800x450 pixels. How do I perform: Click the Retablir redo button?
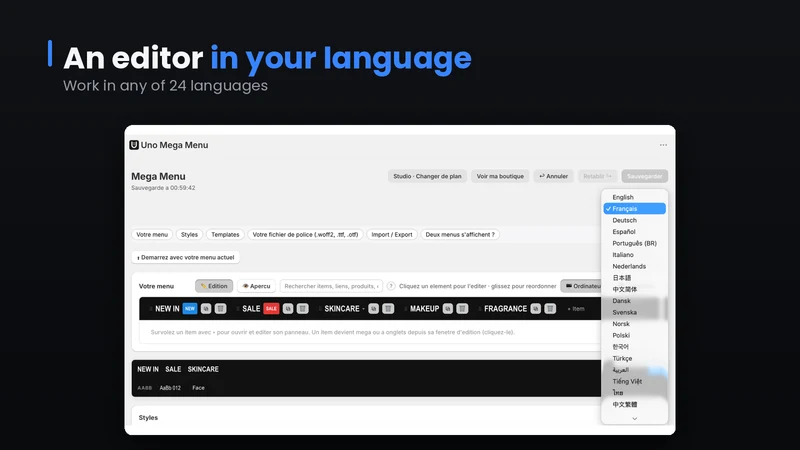pos(597,176)
